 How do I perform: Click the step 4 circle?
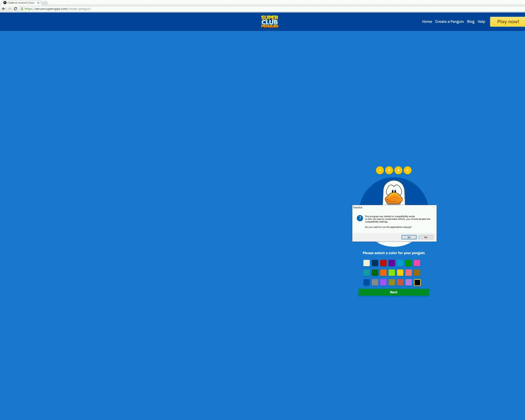(x=407, y=170)
